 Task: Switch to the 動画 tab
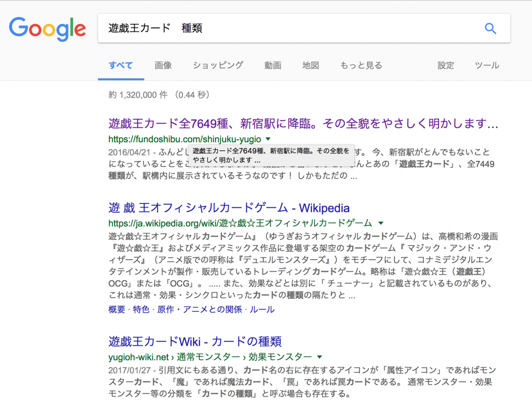[x=273, y=65]
